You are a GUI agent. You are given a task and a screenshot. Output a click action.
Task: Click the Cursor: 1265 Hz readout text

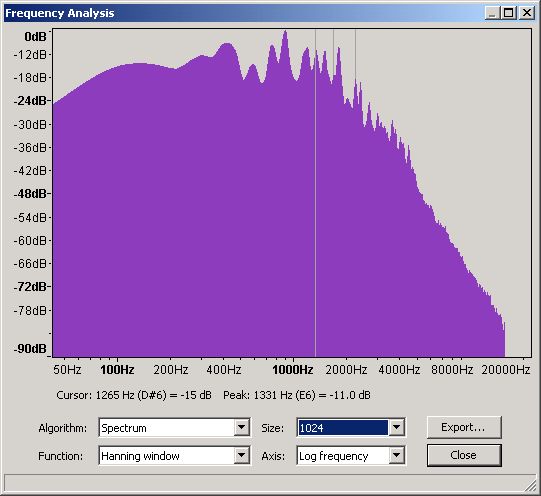pos(134,395)
